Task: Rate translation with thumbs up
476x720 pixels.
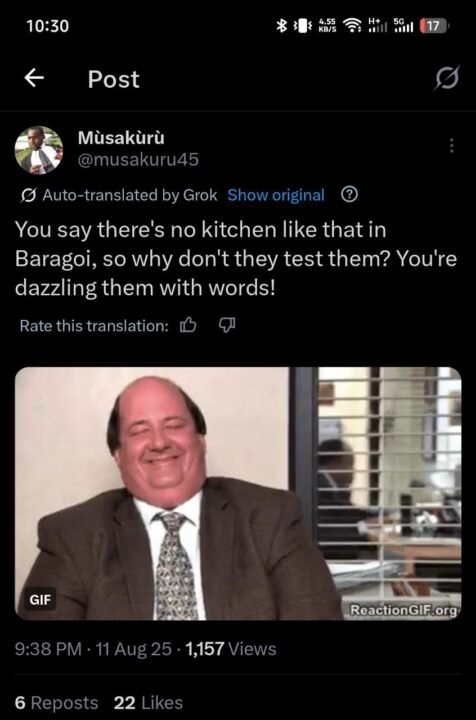Action: tap(188, 326)
